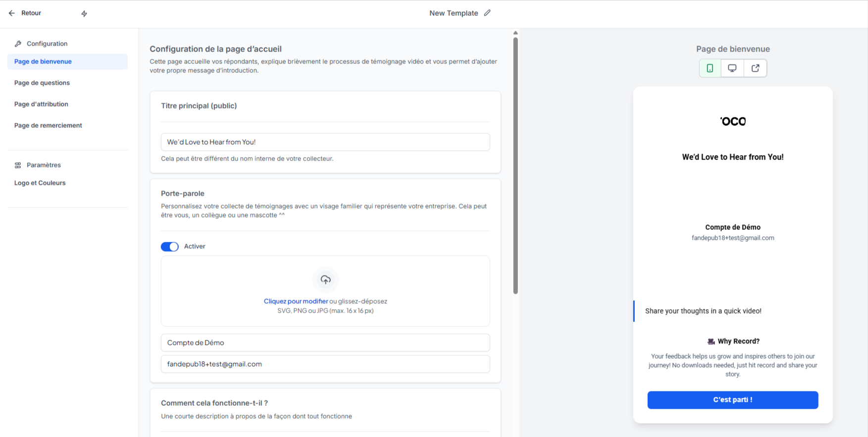Click the email address in preview

coord(733,238)
